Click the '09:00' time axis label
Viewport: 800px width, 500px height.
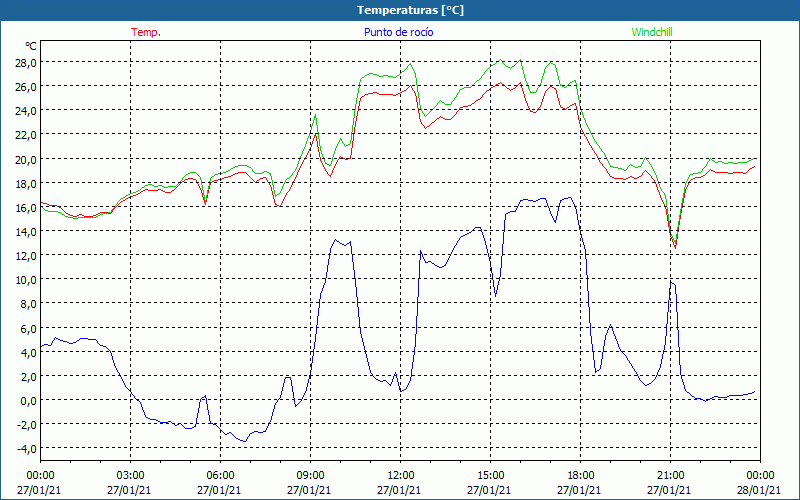point(310,476)
